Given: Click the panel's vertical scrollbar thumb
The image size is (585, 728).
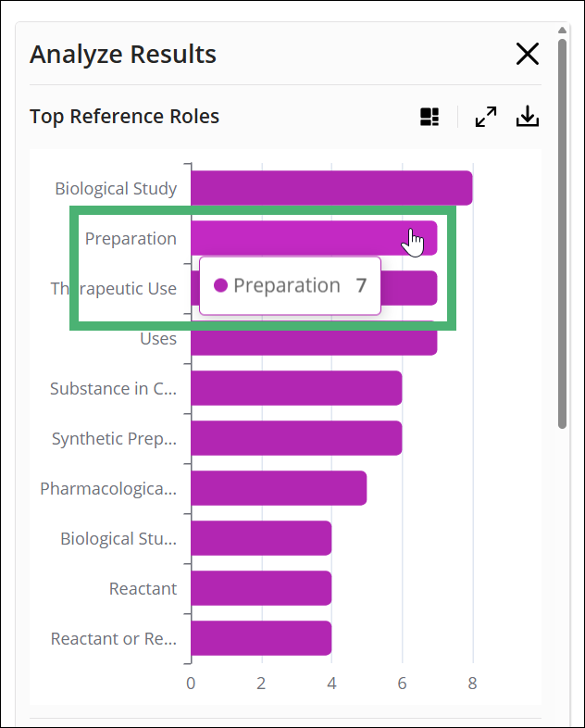Looking at the screenshot, I should point(562,234).
